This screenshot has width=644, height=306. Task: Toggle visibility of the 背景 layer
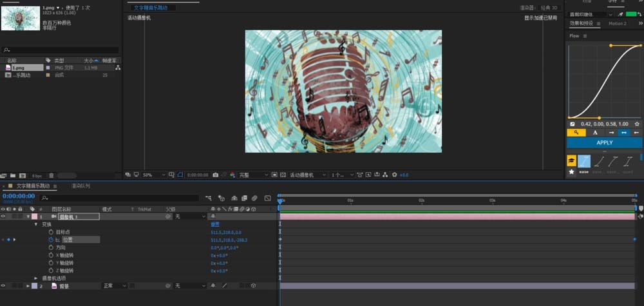[x=4, y=285]
